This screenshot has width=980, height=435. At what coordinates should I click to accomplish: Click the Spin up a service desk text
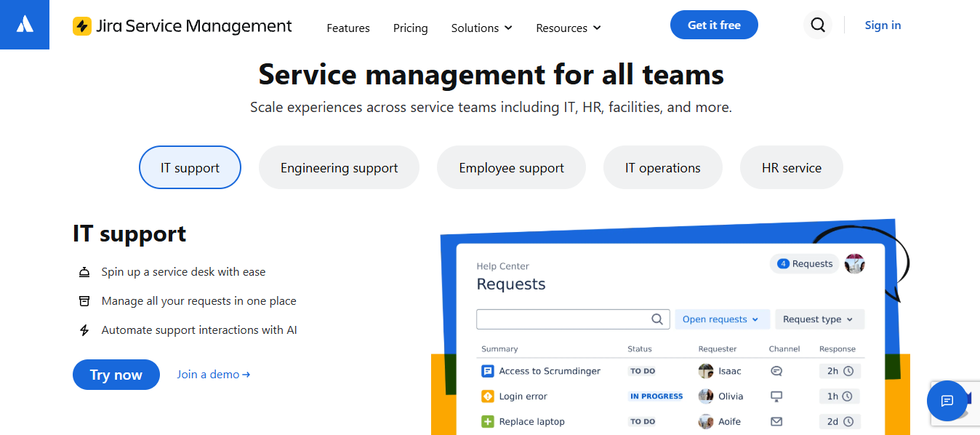tap(183, 272)
